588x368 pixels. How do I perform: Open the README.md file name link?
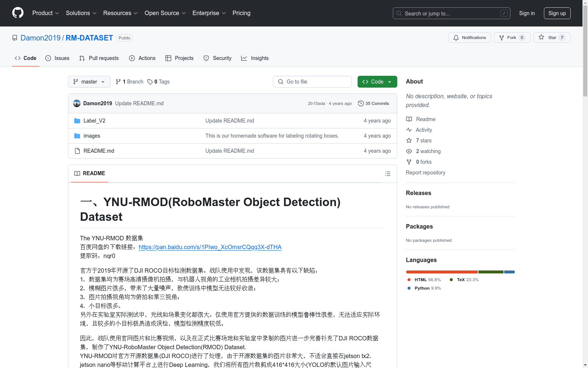point(99,151)
